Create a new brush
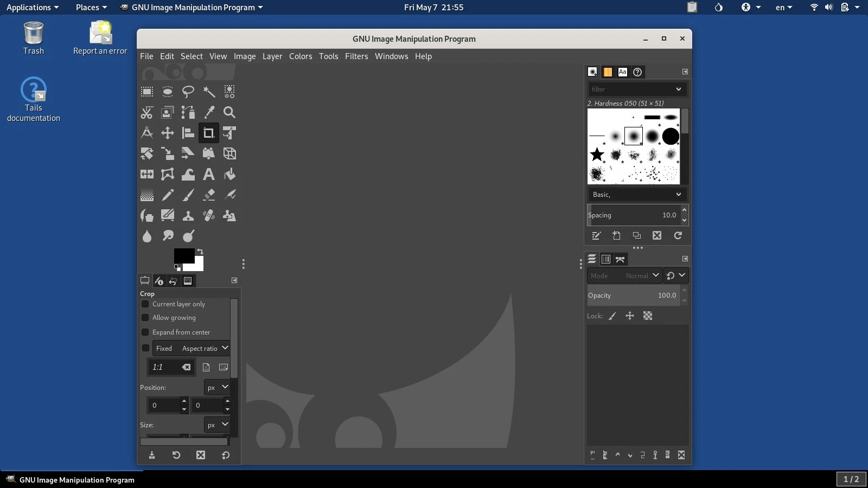868x488 pixels. click(617, 235)
